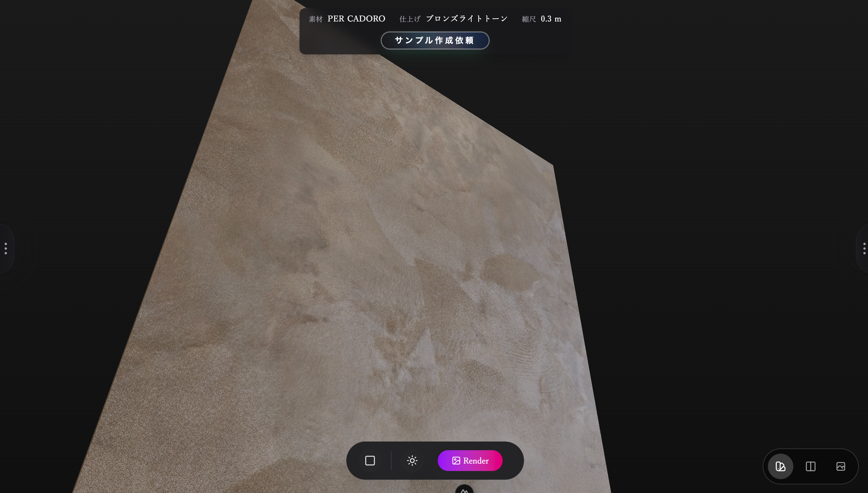The height and width of the screenshot is (493, 868).
Task: Open the material swatches mode icon
Action: [780, 466]
